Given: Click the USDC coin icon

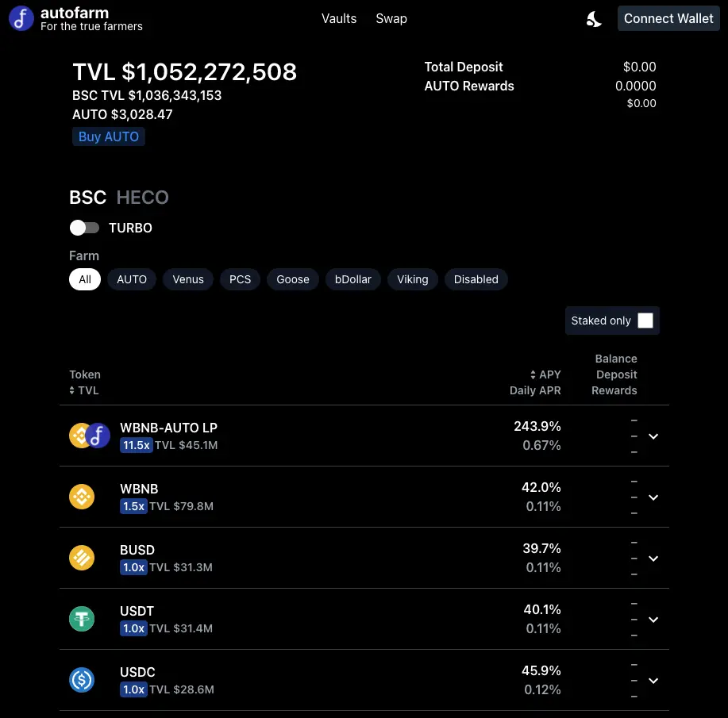Looking at the screenshot, I should 82,680.
